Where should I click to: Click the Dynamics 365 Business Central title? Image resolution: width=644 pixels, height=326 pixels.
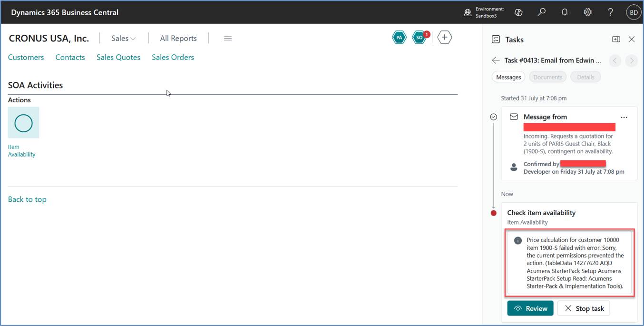(x=65, y=12)
